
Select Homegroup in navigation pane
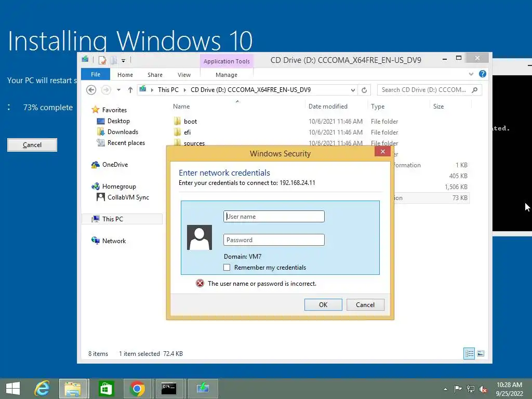click(119, 187)
